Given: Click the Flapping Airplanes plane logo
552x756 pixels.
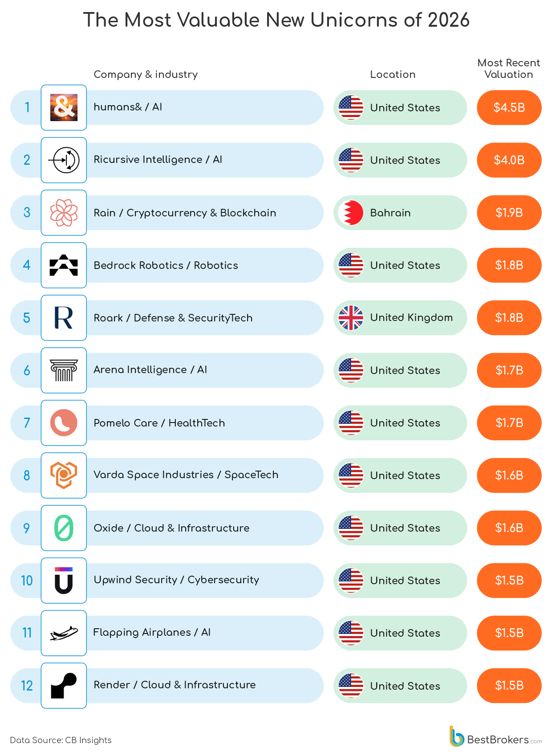Looking at the screenshot, I should 64,633.
